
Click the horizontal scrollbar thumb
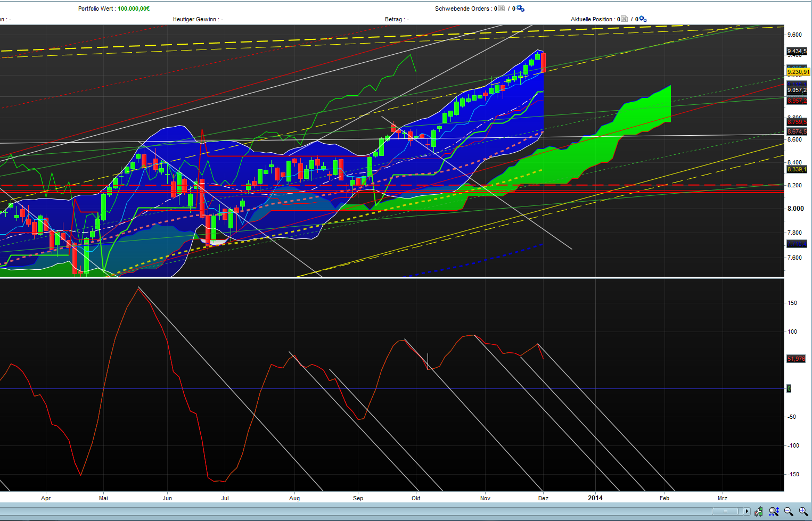tap(725, 511)
